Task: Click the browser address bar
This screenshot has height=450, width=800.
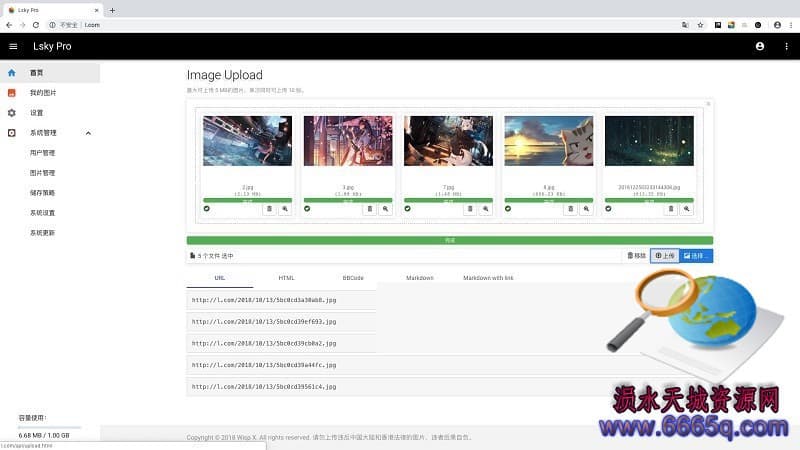Action: coord(362,25)
